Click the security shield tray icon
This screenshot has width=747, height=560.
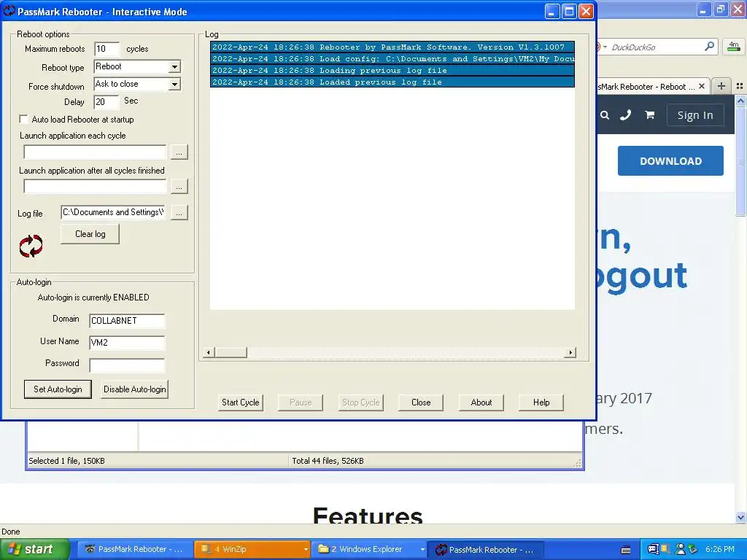click(665, 549)
